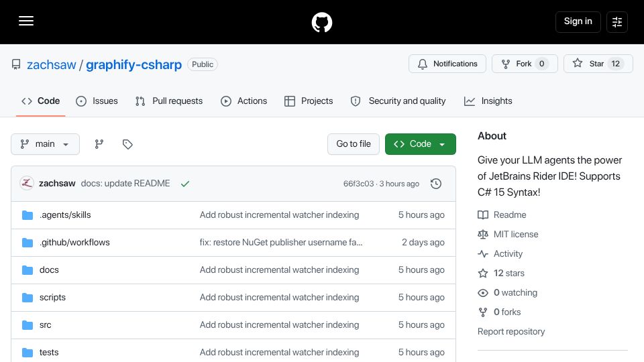
Task: Open commit history clock icon
Action: coord(436,184)
